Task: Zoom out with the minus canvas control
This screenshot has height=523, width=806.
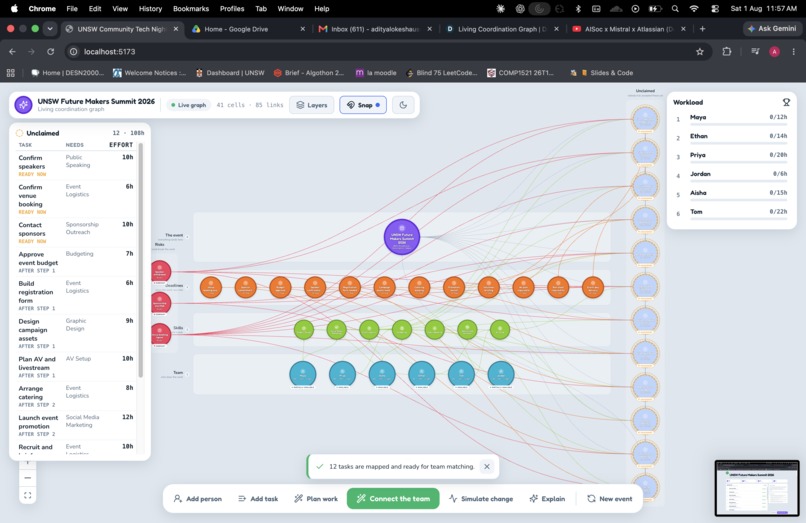Action: pos(28,478)
